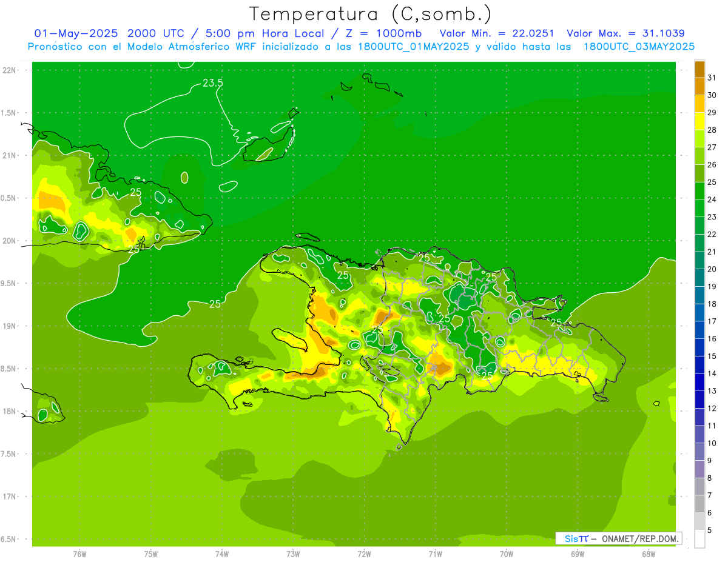Click the '68W' longitude axis label
This screenshot has width=728, height=562.
coord(649,554)
